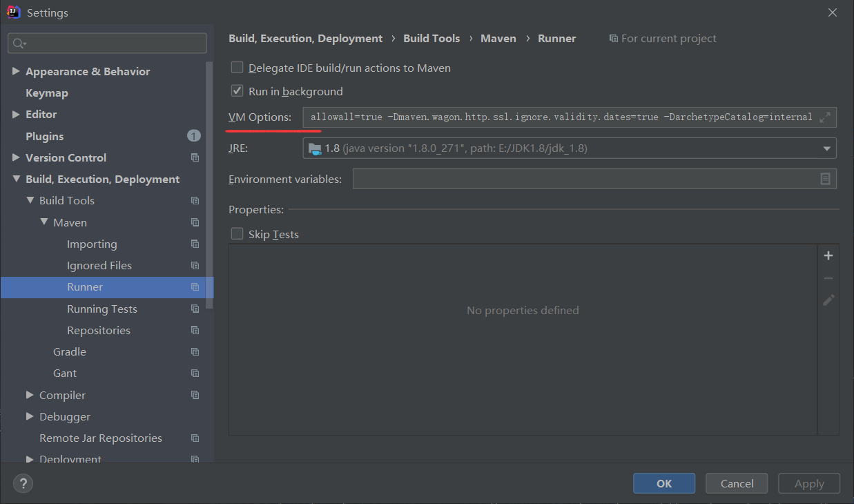
Task: Click the For current project icon
Action: (x=613, y=39)
